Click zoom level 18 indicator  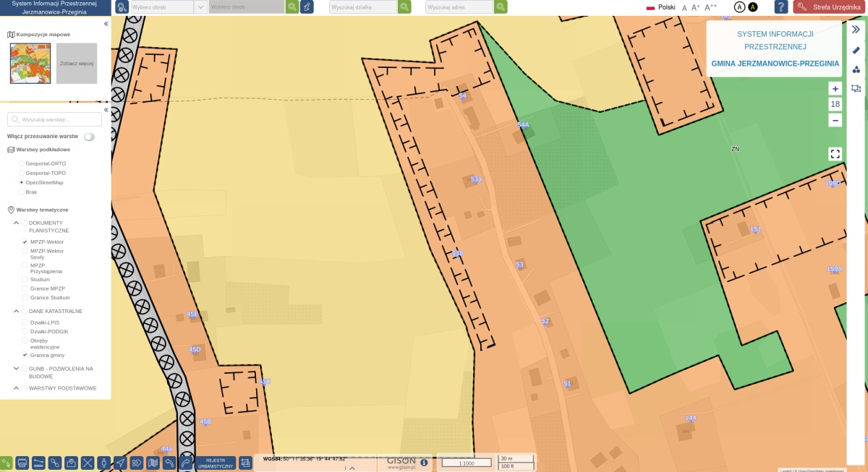point(835,104)
